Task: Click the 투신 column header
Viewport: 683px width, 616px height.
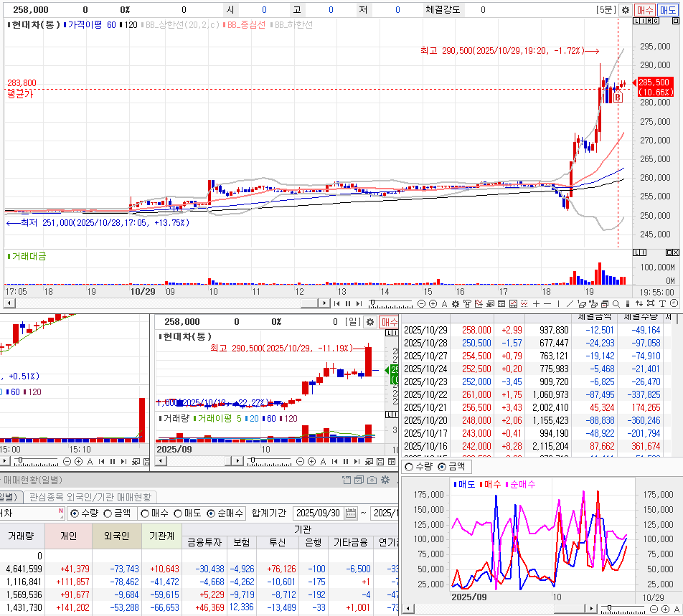Action: [278, 542]
